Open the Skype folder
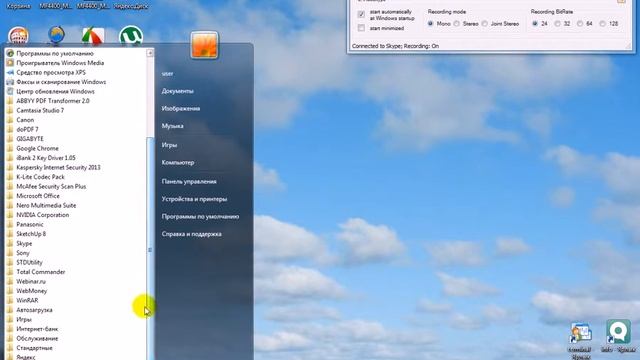The image size is (640, 360). [19, 243]
